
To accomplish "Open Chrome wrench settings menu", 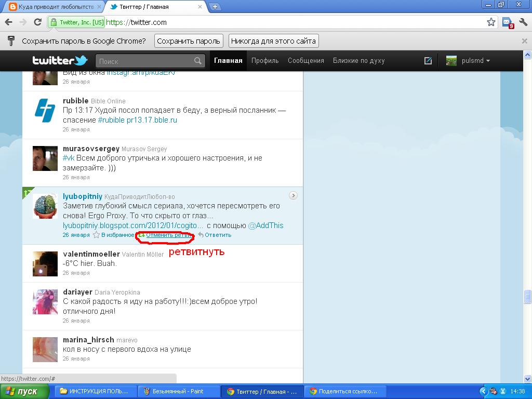I will click(x=523, y=22).
